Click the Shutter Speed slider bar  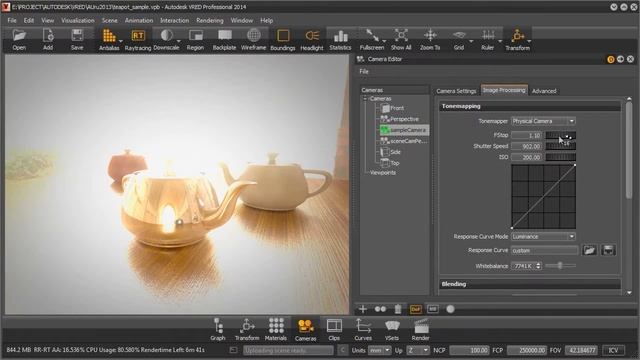coord(561,146)
